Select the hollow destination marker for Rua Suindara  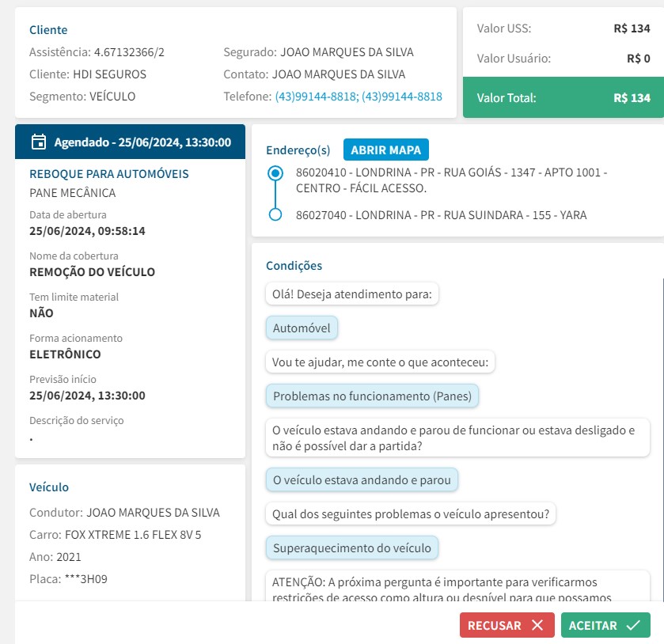(275, 214)
